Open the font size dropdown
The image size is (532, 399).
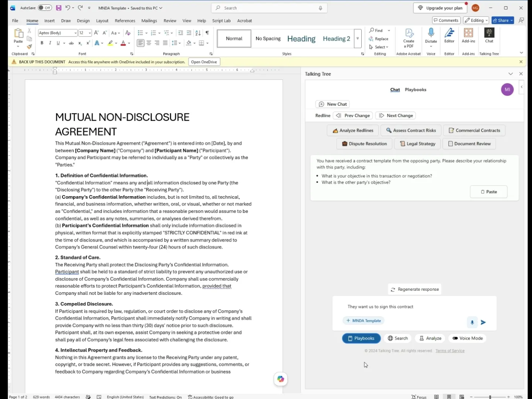[x=90, y=33]
